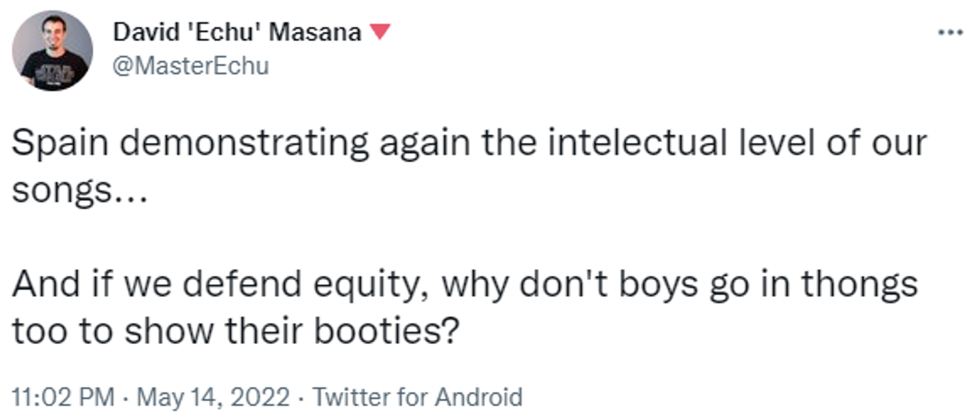Open the Twitter for Android source link
The image size is (980, 414).
(x=418, y=397)
